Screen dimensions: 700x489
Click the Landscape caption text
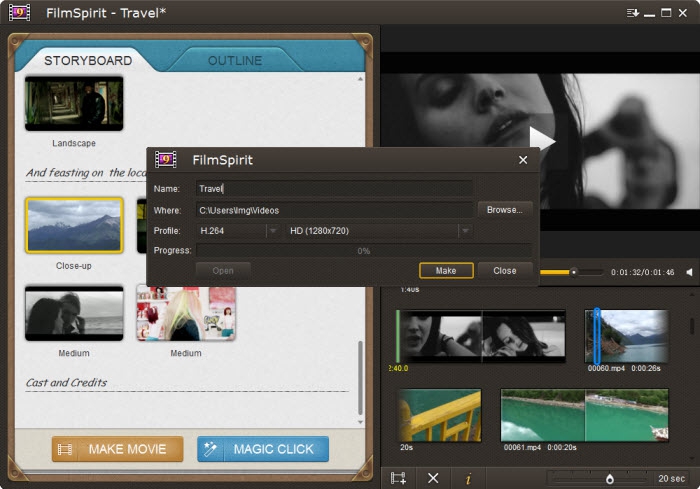click(74, 143)
